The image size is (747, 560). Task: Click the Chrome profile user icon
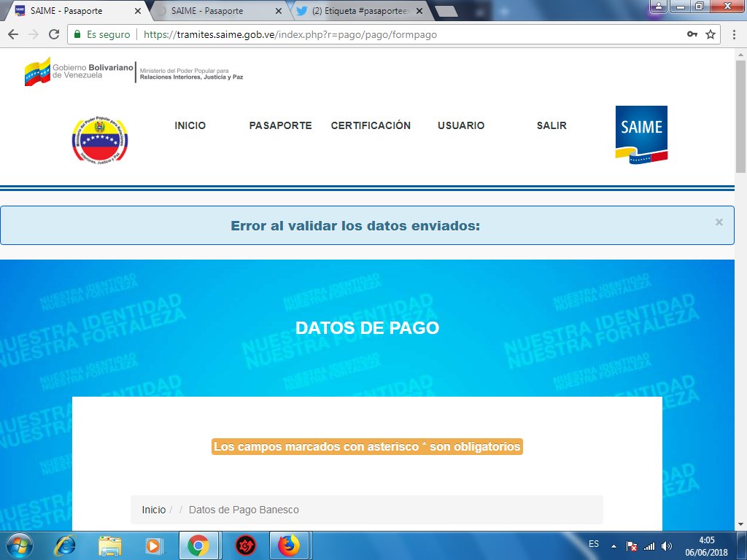[659, 6]
